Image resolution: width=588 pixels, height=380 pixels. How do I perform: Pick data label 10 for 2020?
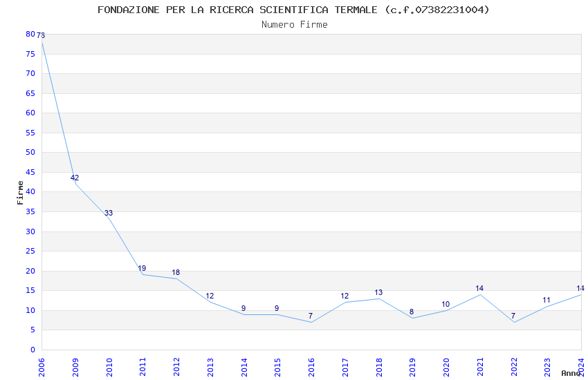pyautogui.click(x=445, y=305)
